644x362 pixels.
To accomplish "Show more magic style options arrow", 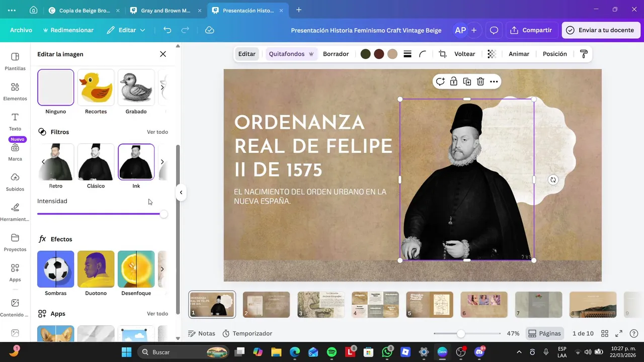I will [x=162, y=87].
